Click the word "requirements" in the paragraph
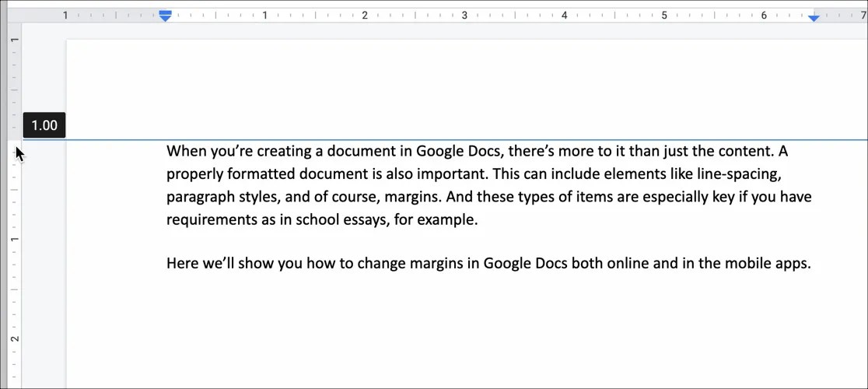This screenshot has height=389, width=868. click(212, 220)
